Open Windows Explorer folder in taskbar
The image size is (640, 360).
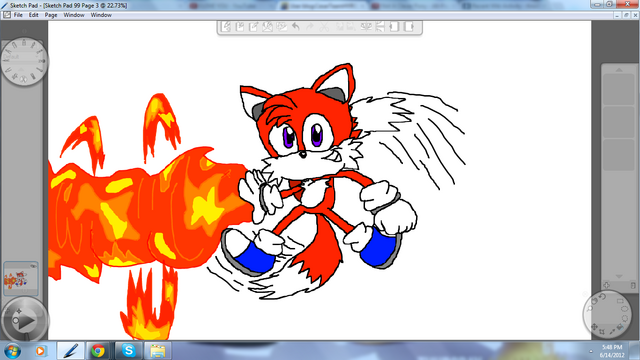pyautogui.click(x=158, y=351)
